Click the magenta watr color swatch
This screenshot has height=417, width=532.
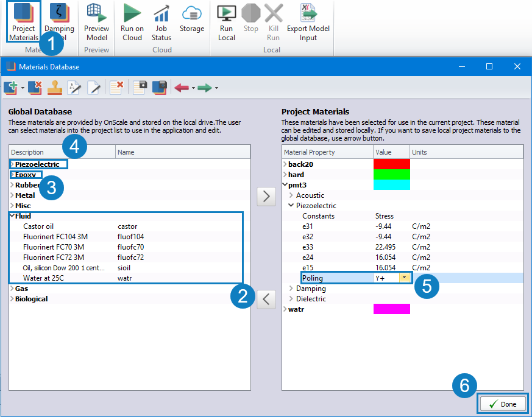tap(392, 309)
